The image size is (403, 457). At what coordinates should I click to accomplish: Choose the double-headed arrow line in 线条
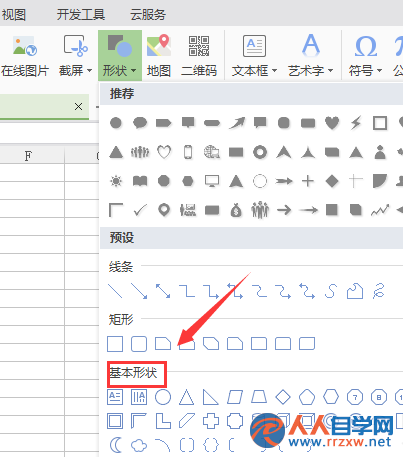click(x=163, y=291)
